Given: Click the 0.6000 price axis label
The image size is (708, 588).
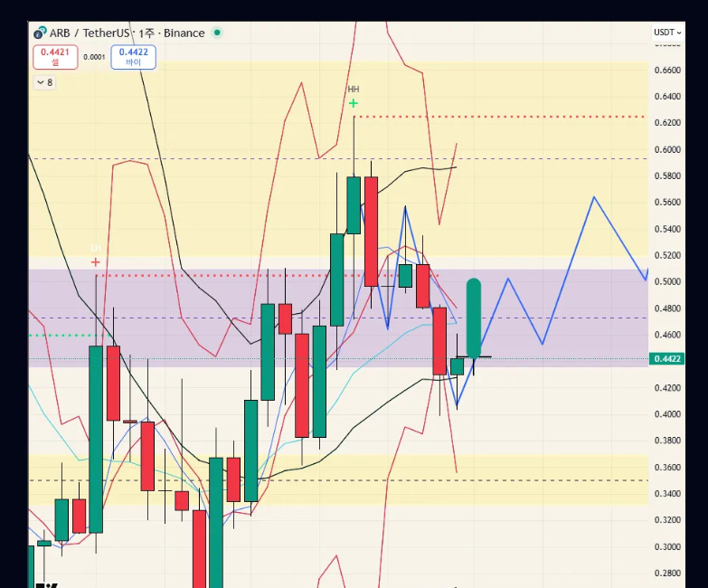Looking at the screenshot, I should (667, 149).
